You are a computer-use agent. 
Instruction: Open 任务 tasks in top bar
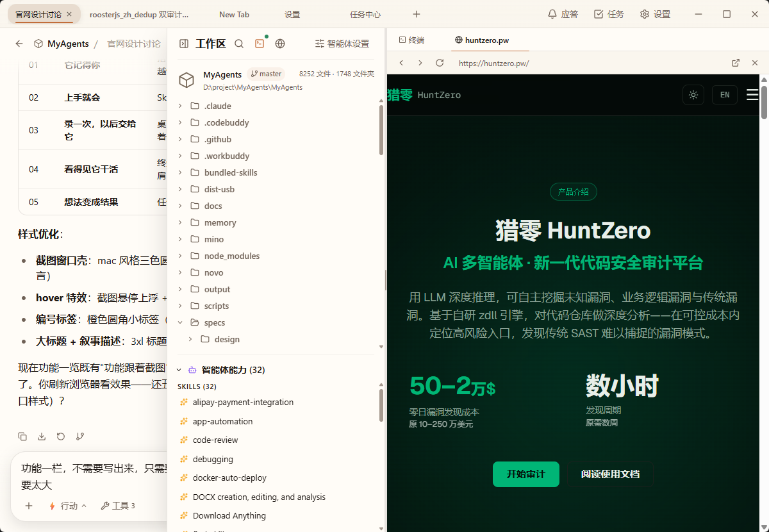point(609,14)
